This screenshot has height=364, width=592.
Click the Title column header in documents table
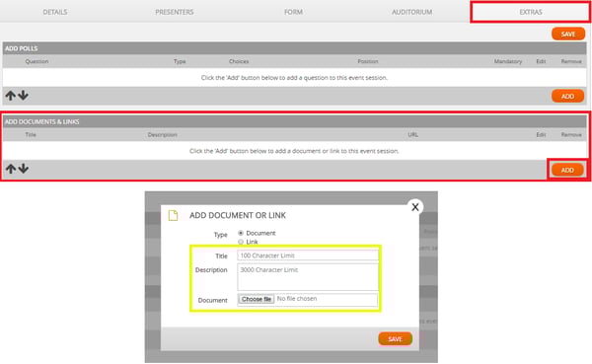pos(31,134)
